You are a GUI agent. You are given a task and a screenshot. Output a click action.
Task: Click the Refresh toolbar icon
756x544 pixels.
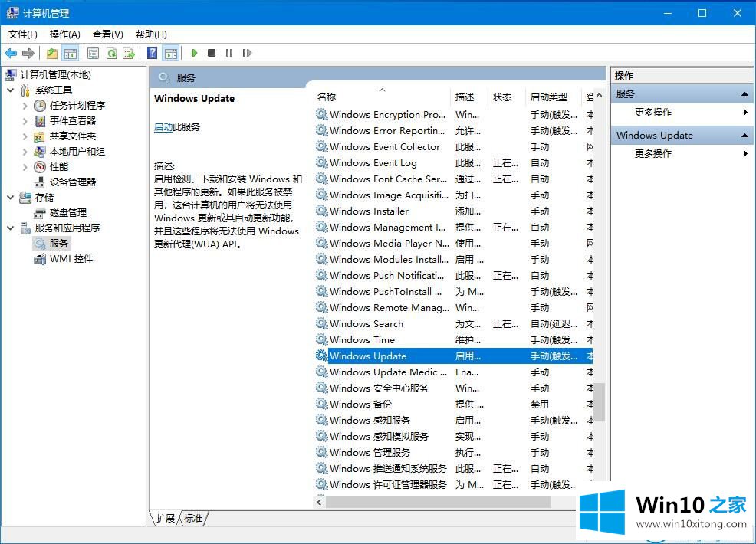tap(111, 53)
